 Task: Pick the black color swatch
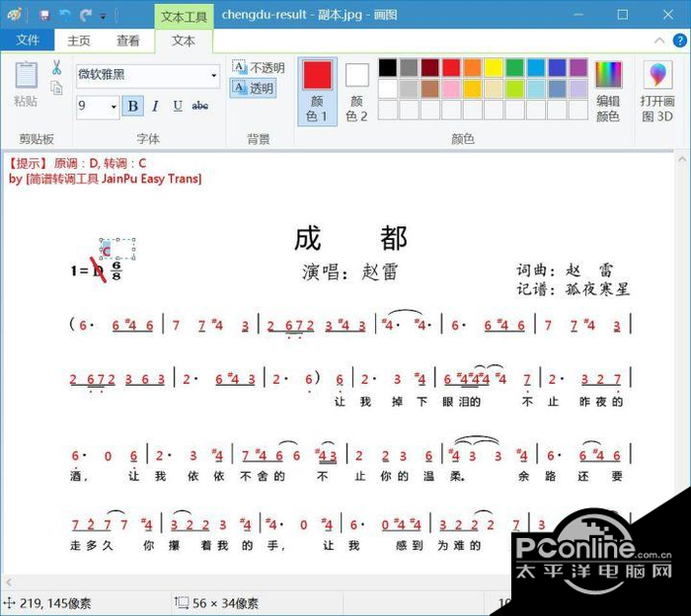tap(388, 68)
